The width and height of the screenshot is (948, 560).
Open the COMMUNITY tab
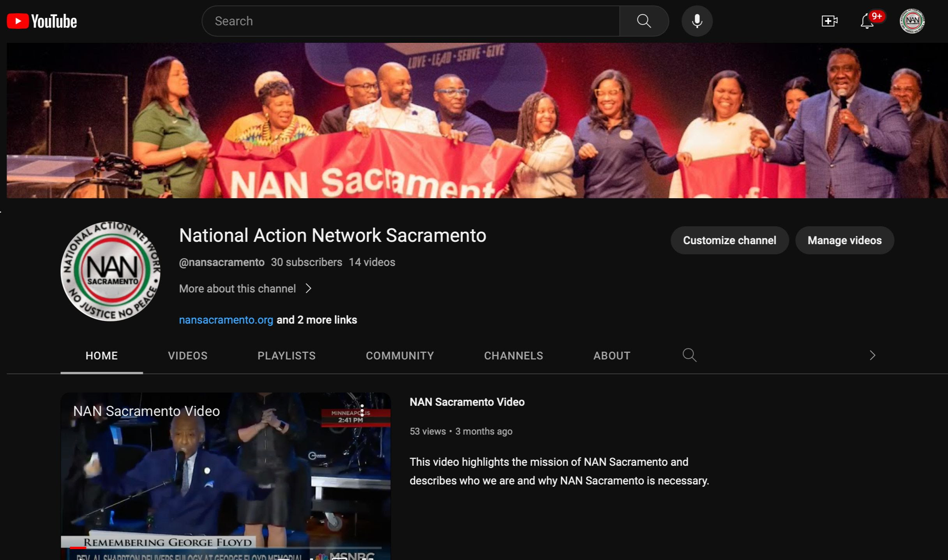pyautogui.click(x=400, y=356)
